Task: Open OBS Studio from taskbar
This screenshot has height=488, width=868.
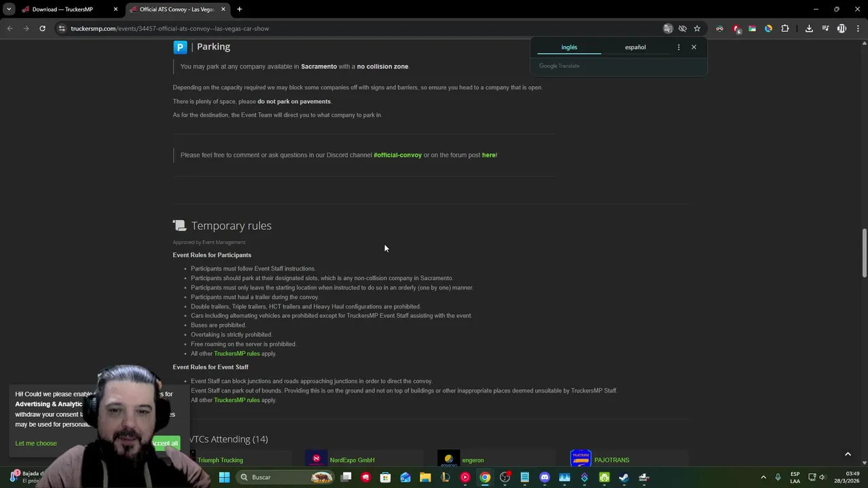Action: (505, 477)
